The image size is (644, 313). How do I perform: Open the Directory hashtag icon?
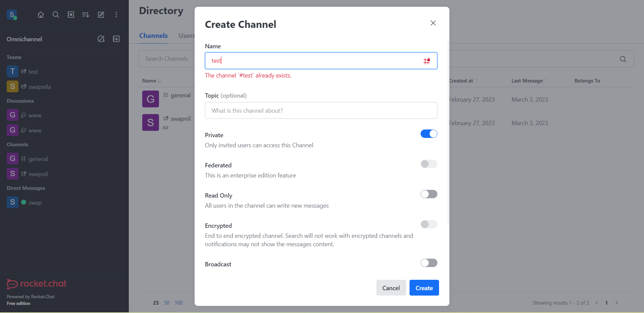[x=71, y=14]
